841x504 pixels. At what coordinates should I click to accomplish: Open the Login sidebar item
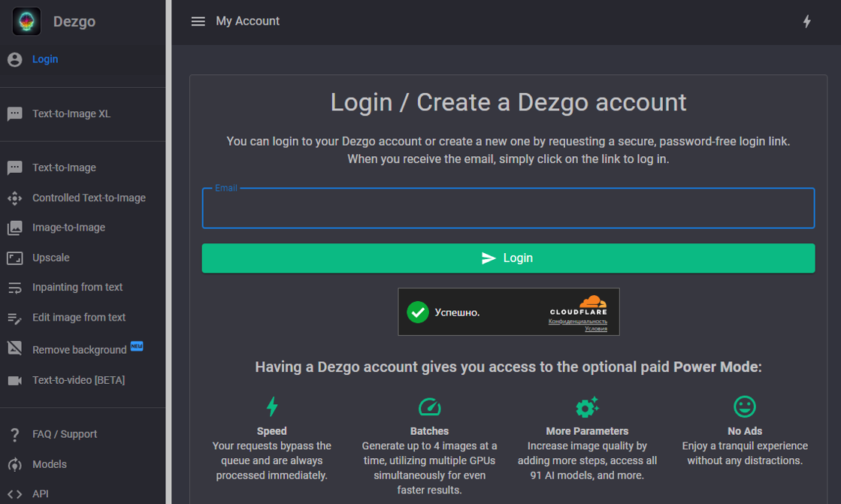(x=83, y=59)
